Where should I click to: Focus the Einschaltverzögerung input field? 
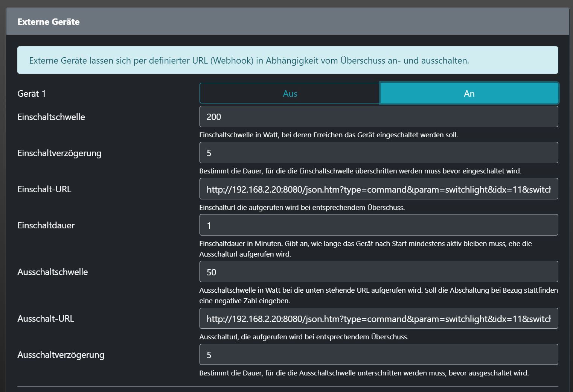pos(378,153)
